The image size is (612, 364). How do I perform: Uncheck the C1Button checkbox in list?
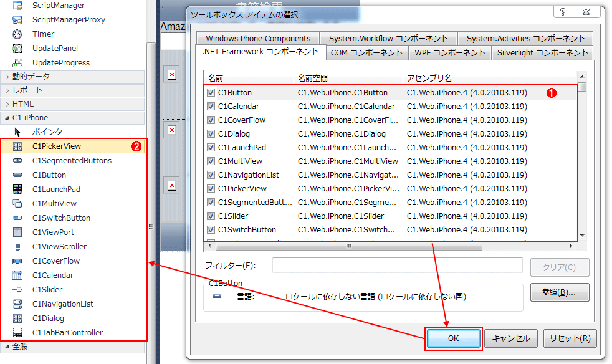click(x=211, y=93)
